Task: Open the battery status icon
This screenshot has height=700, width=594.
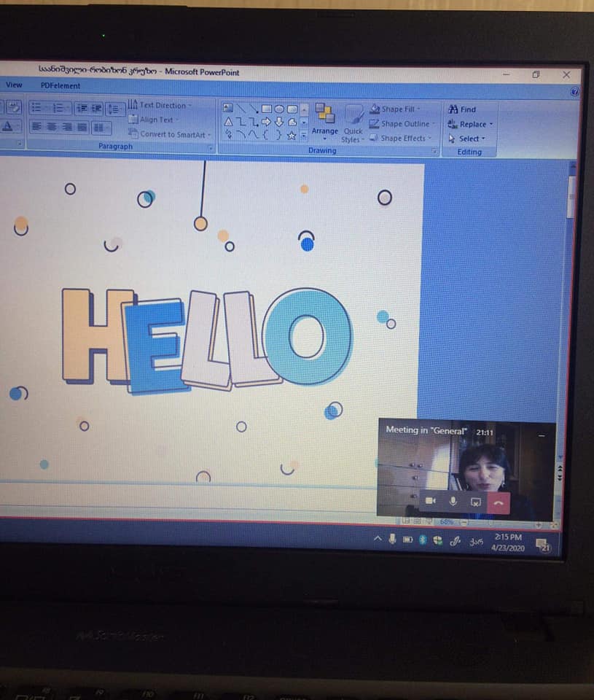Action: click(407, 540)
